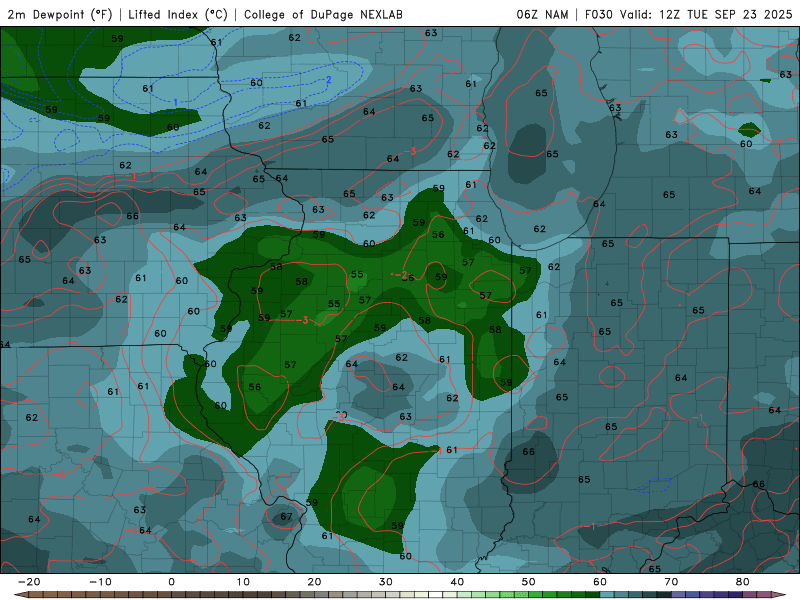This screenshot has height=600, width=800.
Task: Click the '80' color bar tick label
Action: [743, 582]
